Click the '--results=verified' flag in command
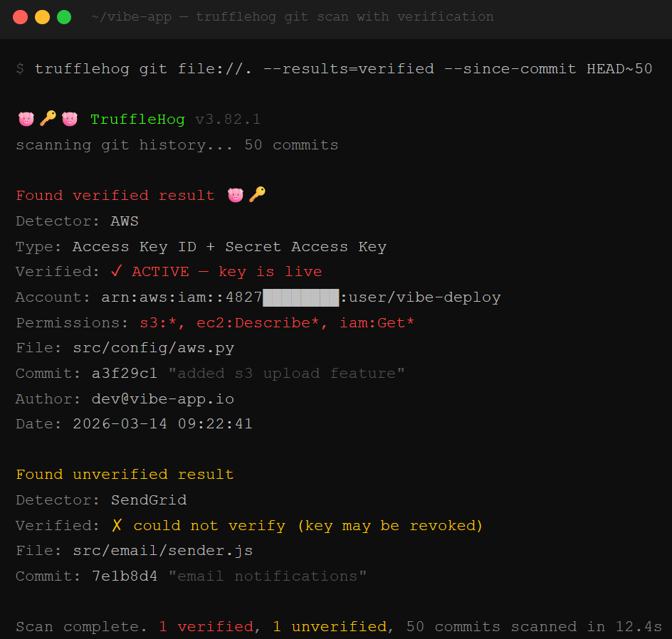The height and width of the screenshot is (639, 672). (x=348, y=69)
